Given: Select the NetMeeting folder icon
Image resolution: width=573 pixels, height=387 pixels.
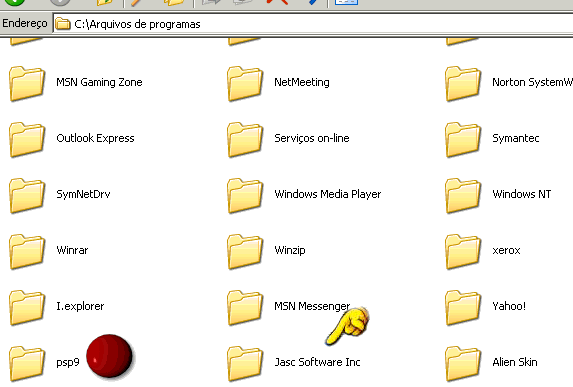Looking at the screenshot, I should tap(245, 83).
